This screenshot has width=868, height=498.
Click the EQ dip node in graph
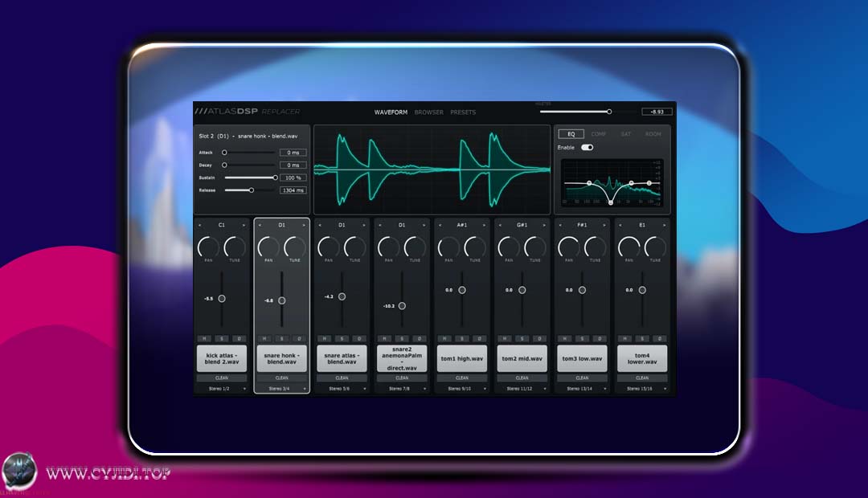[611, 202]
